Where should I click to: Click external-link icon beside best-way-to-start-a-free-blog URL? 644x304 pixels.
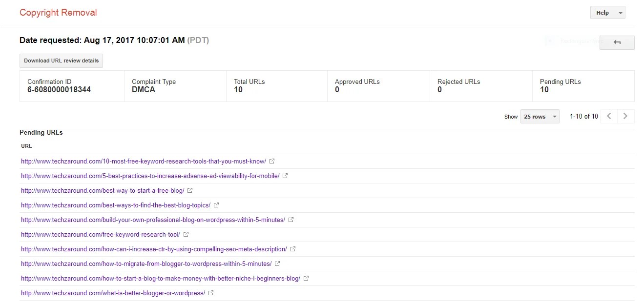[x=190, y=190]
